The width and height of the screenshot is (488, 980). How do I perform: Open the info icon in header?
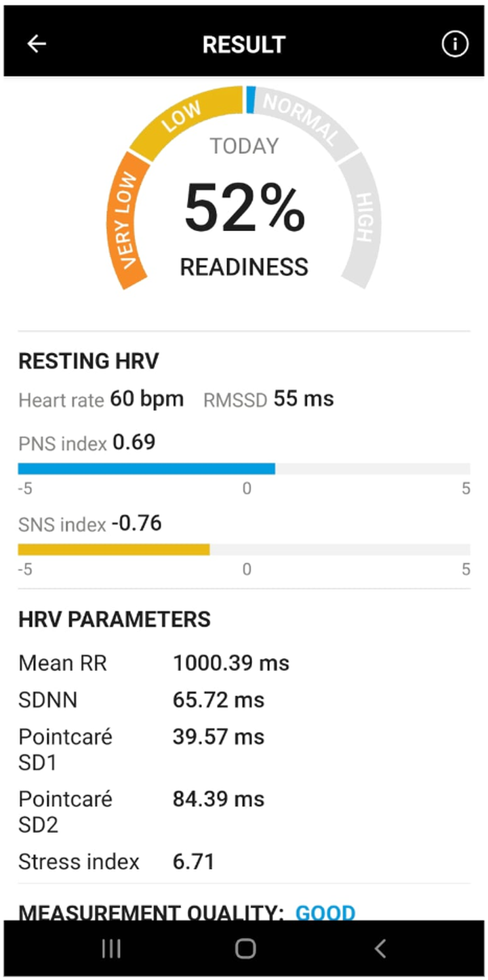tap(455, 44)
